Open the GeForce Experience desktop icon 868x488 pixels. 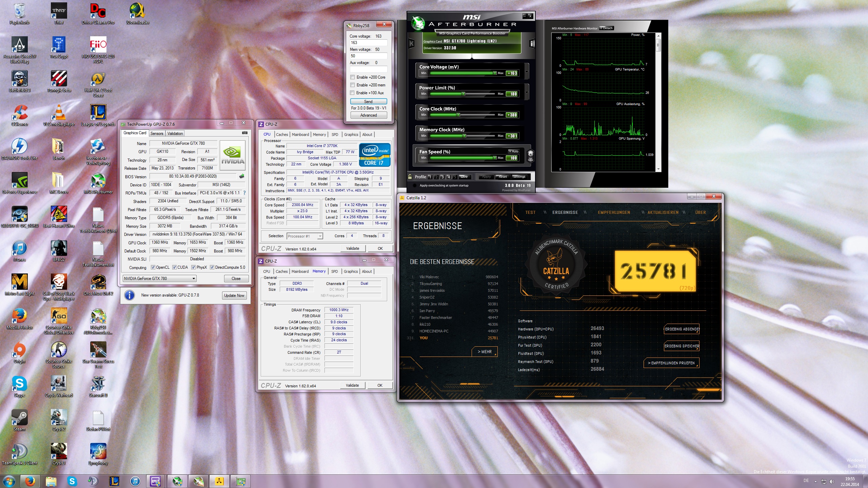pyautogui.click(x=20, y=183)
